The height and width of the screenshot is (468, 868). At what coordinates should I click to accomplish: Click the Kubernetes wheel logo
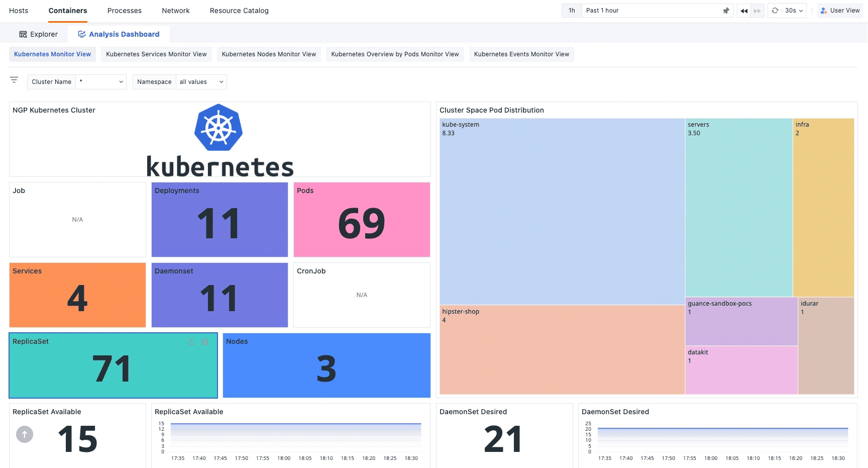[x=219, y=127]
